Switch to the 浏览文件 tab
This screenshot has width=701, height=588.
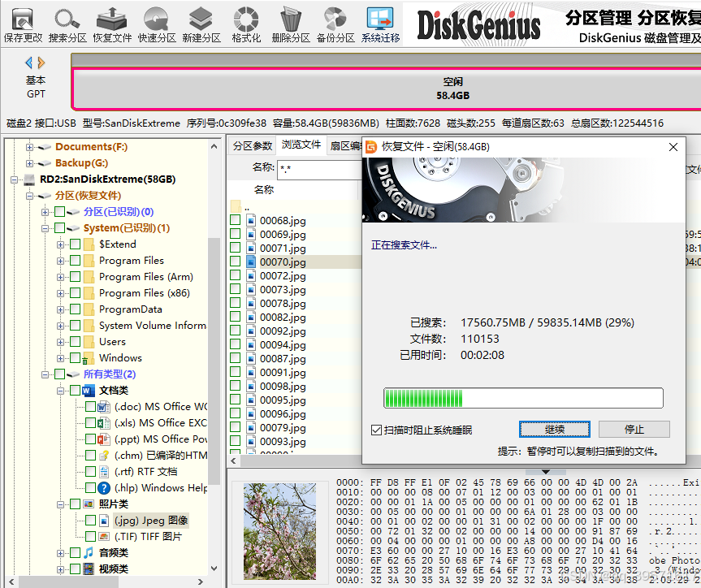tap(301, 145)
